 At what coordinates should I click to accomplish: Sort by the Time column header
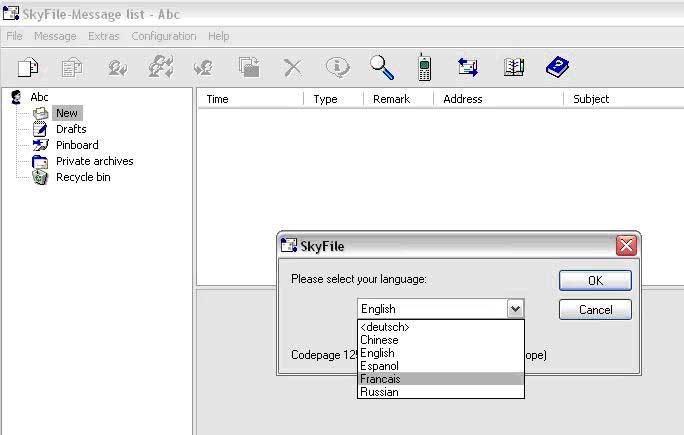coord(250,99)
